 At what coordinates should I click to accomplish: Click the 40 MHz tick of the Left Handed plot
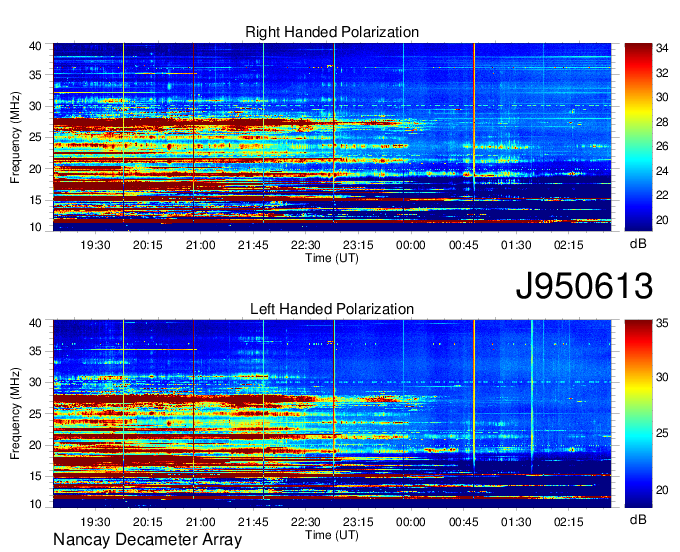36,323
